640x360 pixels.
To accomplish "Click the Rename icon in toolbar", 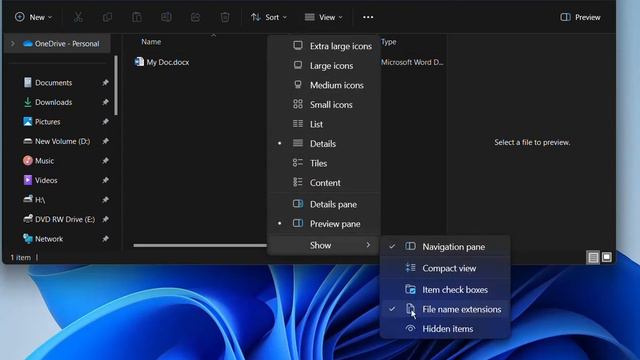I will click(166, 17).
